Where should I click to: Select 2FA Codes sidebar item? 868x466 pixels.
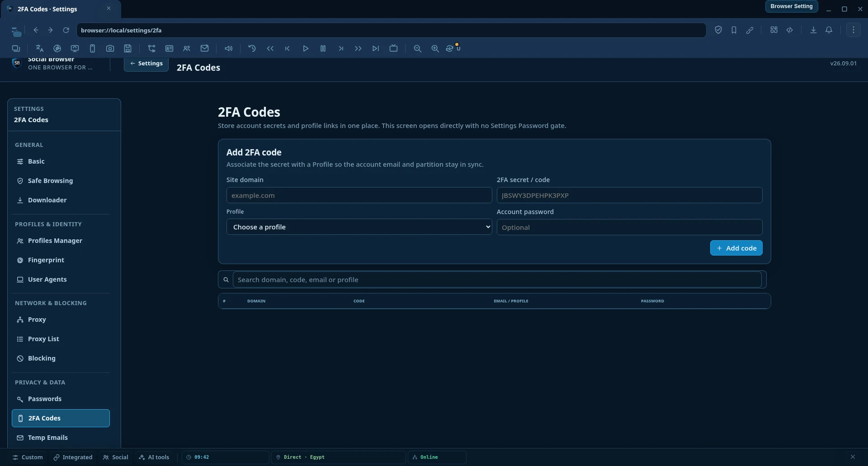point(61,418)
